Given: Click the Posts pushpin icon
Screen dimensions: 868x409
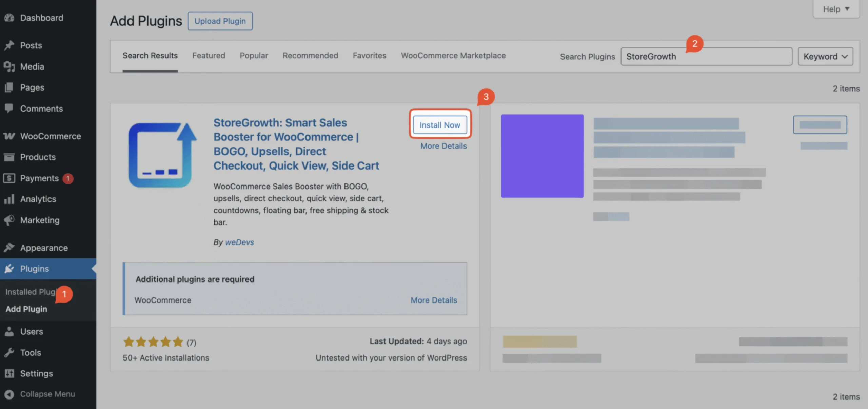Looking at the screenshot, I should click(x=9, y=45).
